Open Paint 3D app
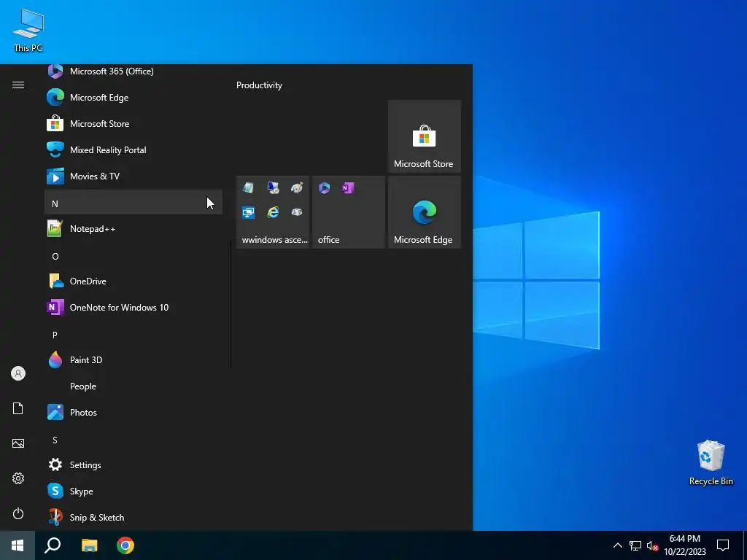This screenshot has height=560, width=747. (x=133, y=360)
